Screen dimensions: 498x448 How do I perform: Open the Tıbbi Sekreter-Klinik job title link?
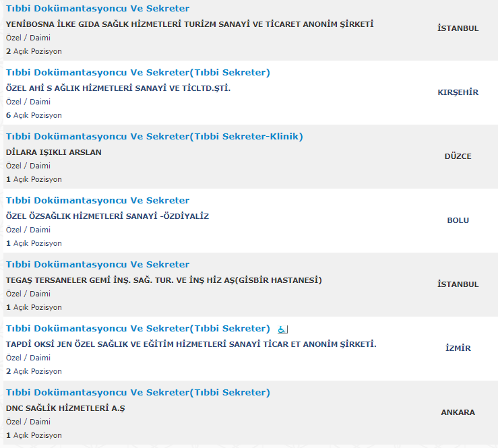pyautogui.click(x=154, y=137)
